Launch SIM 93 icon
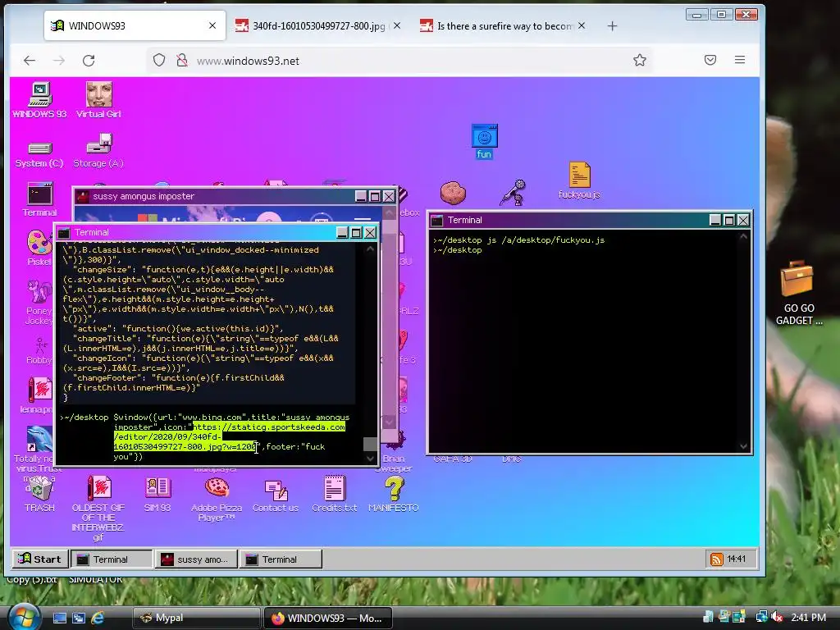This screenshot has width=840, height=630. [157, 494]
